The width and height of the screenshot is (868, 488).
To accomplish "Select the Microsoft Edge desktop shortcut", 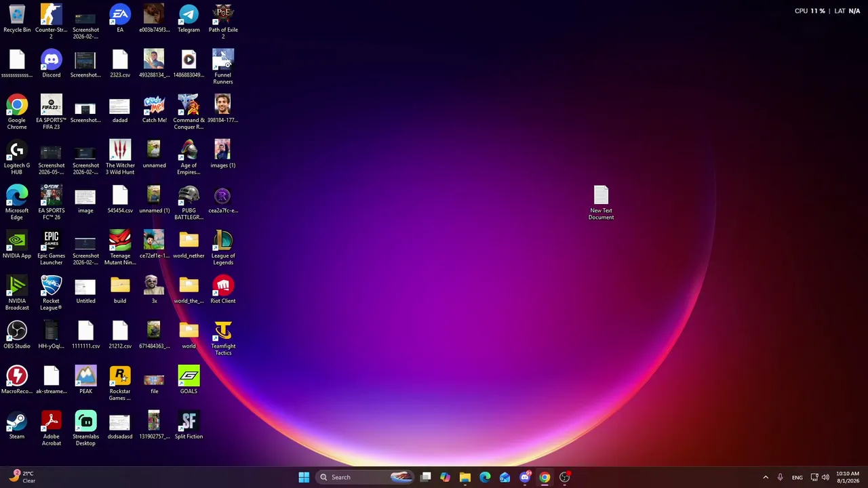I will point(17,203).
